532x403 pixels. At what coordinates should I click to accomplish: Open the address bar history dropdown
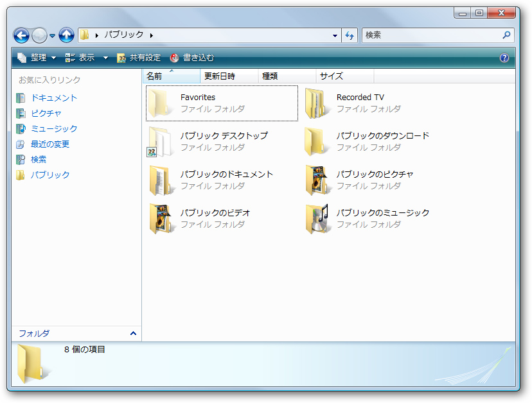point(335,35)
